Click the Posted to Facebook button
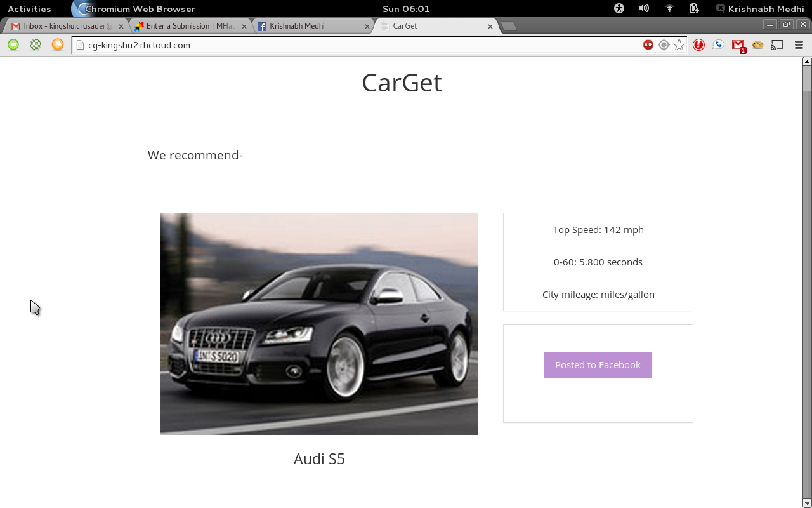The height and width of the screenshot is (508, 812). point(598,364)
